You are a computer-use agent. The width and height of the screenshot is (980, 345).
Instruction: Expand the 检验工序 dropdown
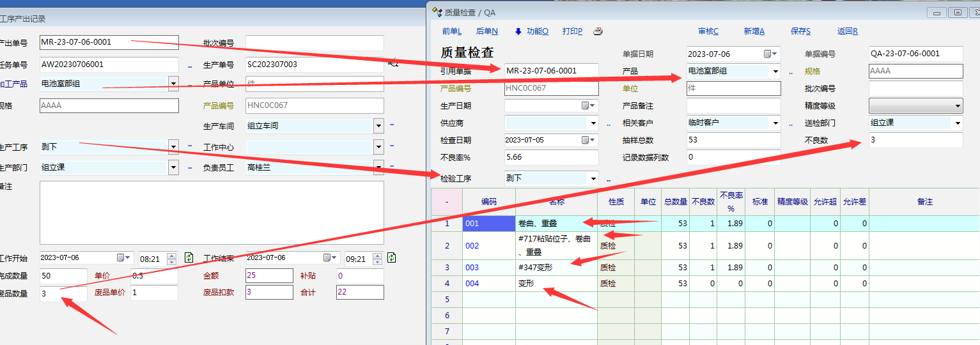point(593,179)
